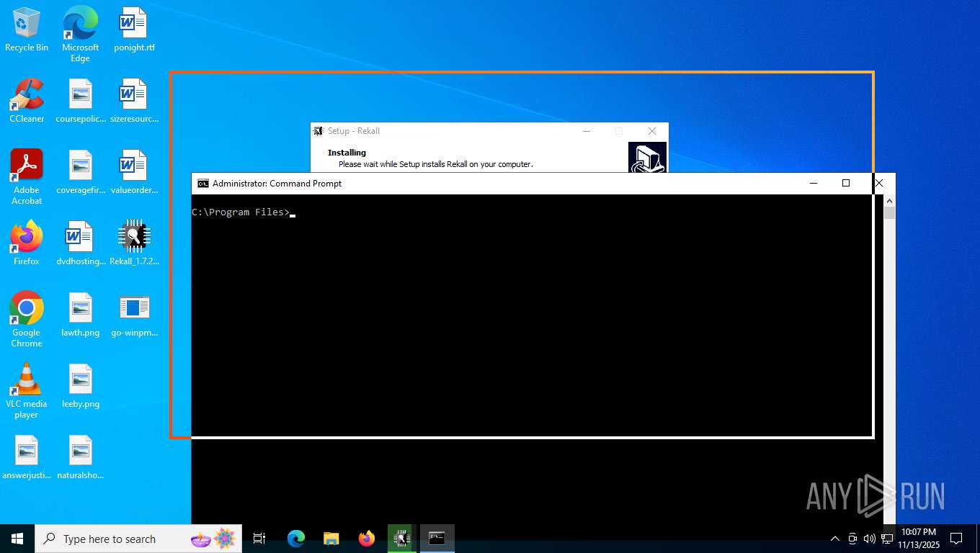
Task: Select coursepolic... image file on desktop
Action: [80, 101]
